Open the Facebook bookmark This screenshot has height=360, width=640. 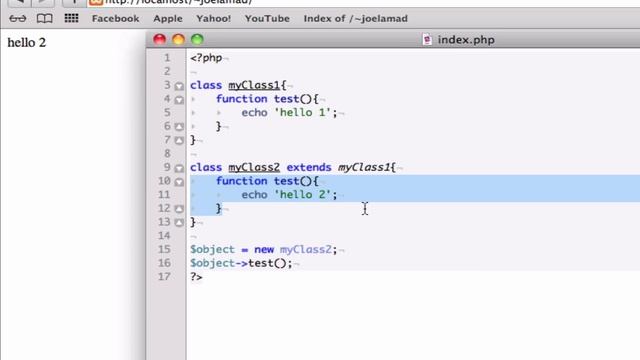tap(116, 19)
